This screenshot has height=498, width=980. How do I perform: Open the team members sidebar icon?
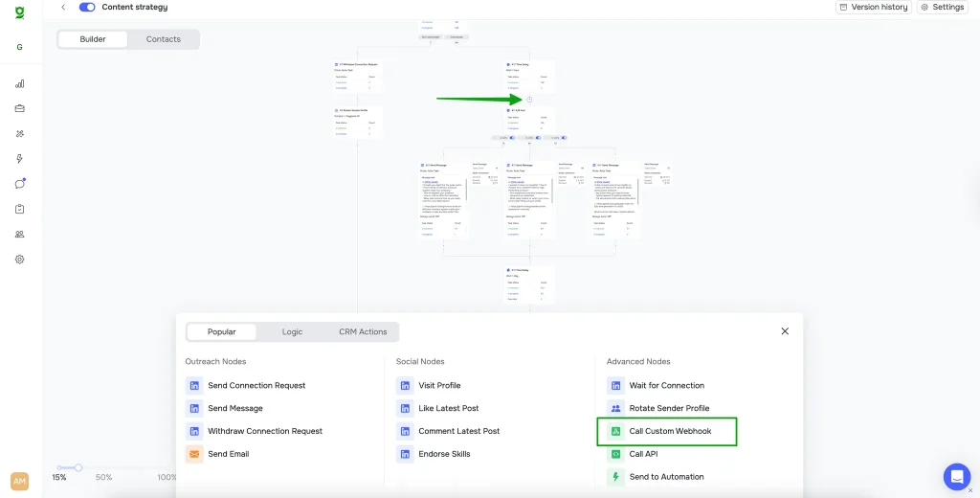[20, 234]
